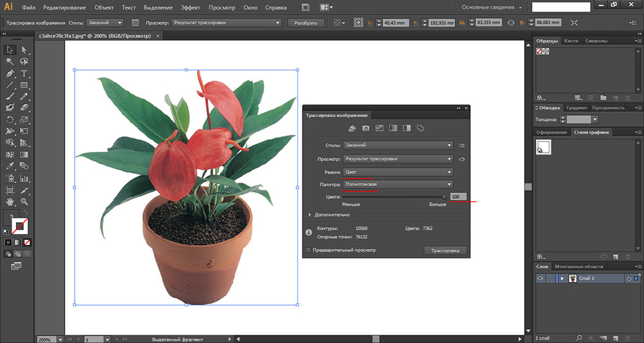The width and height of the screenshot is (644, 343).
Task: Open the Эффект menu
Action: 190,8
